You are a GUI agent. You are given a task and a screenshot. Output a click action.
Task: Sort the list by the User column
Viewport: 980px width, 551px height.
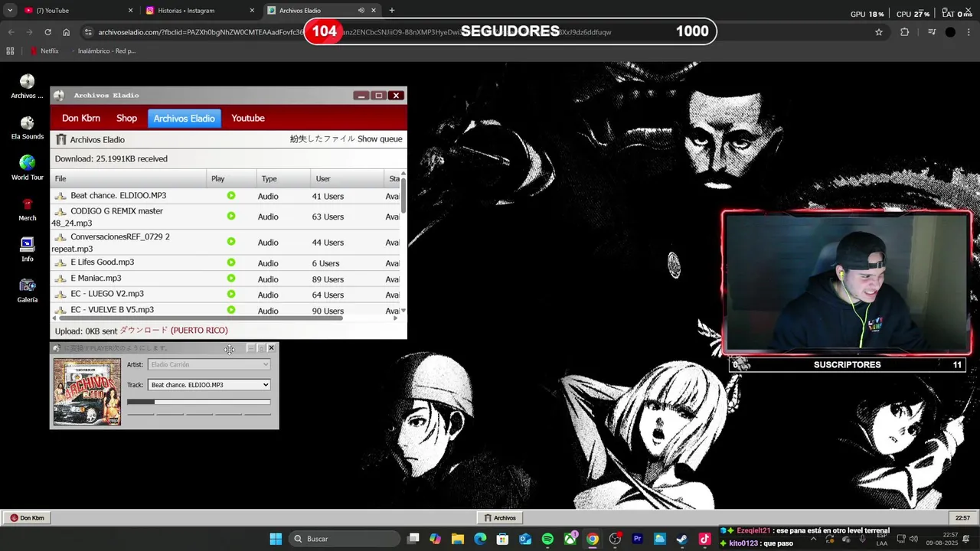click(348, 178)
